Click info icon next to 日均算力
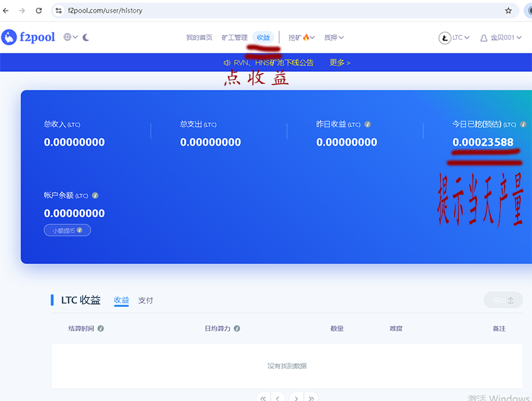The image size is (532, 401). point(237,329)
